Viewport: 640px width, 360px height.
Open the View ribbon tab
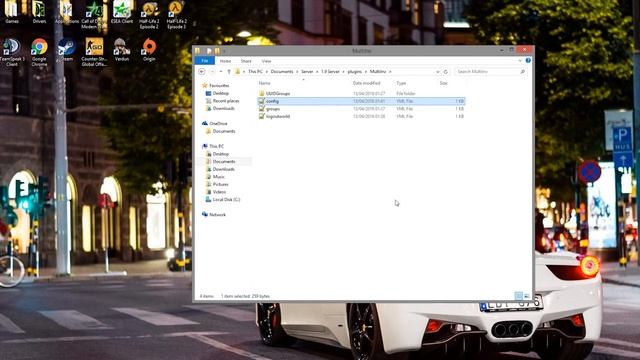click(267, 61)
